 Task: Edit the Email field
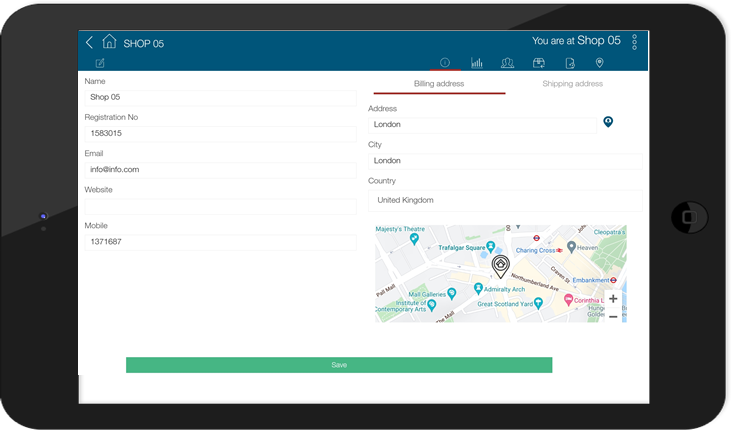click(x=221, y=170)
